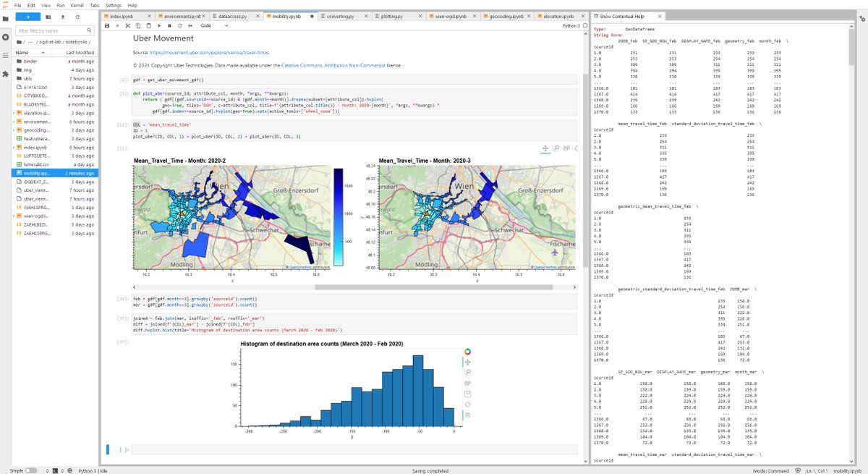
Task: Click the Filter files by name field
Action: [x=55, y=31]
